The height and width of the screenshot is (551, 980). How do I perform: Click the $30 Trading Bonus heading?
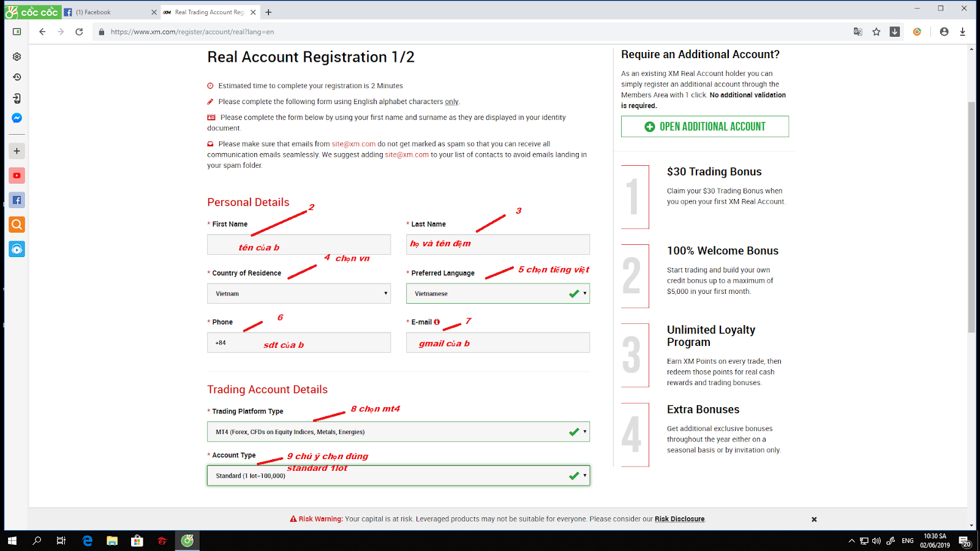coord(714,172)
